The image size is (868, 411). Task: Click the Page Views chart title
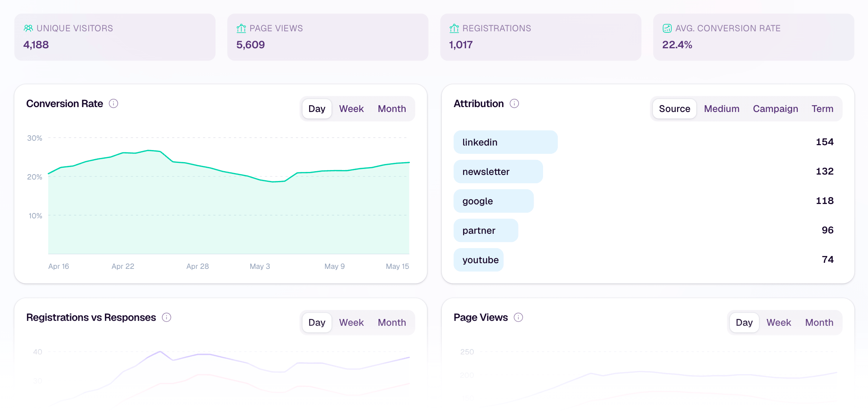point(480,317)
